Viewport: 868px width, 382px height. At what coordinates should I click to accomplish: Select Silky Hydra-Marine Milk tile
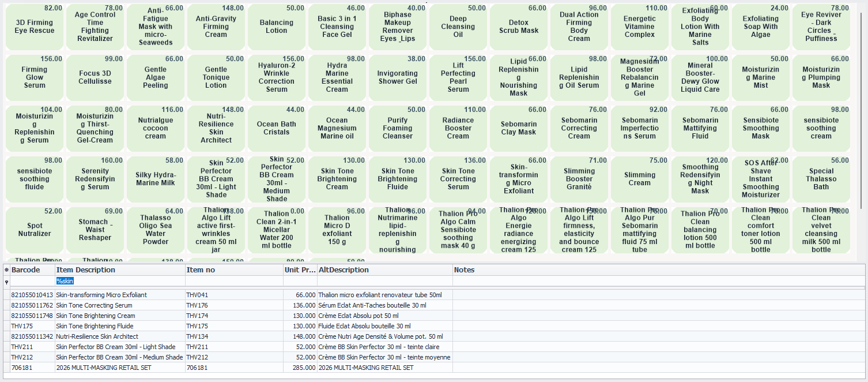(156, 179)
